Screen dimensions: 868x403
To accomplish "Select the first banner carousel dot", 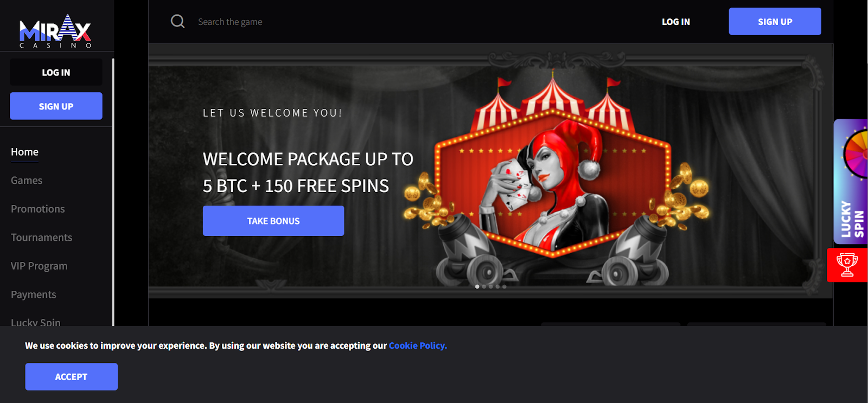I will (477, 286).
